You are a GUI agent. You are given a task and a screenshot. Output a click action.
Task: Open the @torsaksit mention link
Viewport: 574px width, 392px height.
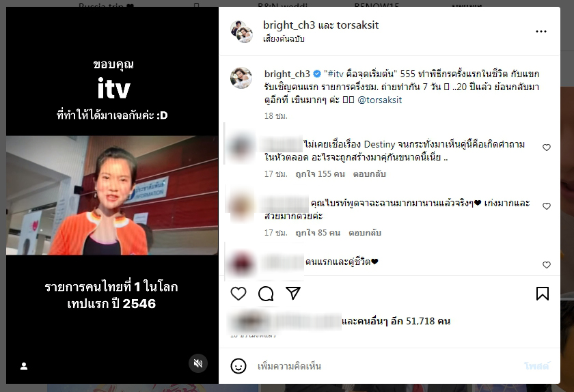[379, 100]
